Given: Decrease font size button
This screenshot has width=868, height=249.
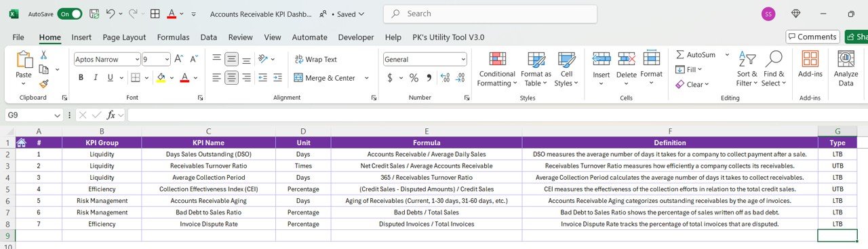Looking at the screenshot, I should coord(194,59).
